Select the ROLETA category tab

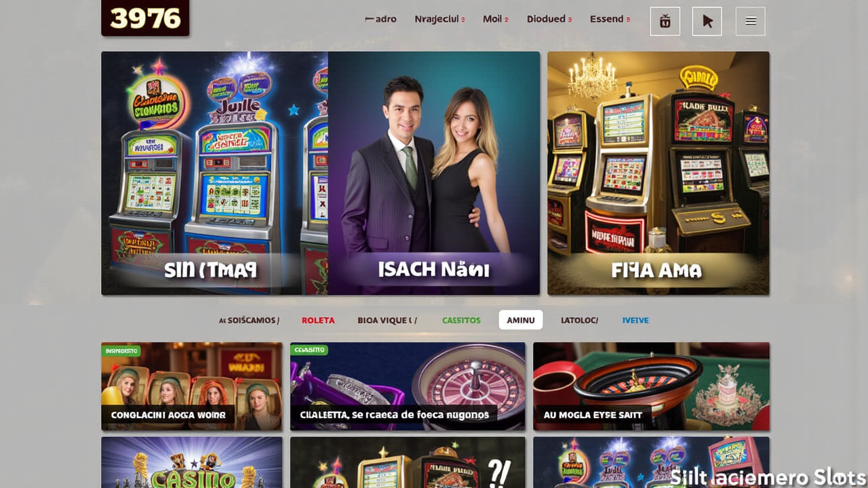click(318, 320)
